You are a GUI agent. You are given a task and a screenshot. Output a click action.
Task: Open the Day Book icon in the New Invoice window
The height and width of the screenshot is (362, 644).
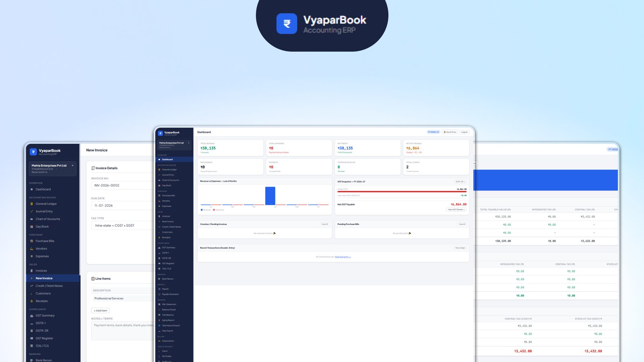click(32, 227)
